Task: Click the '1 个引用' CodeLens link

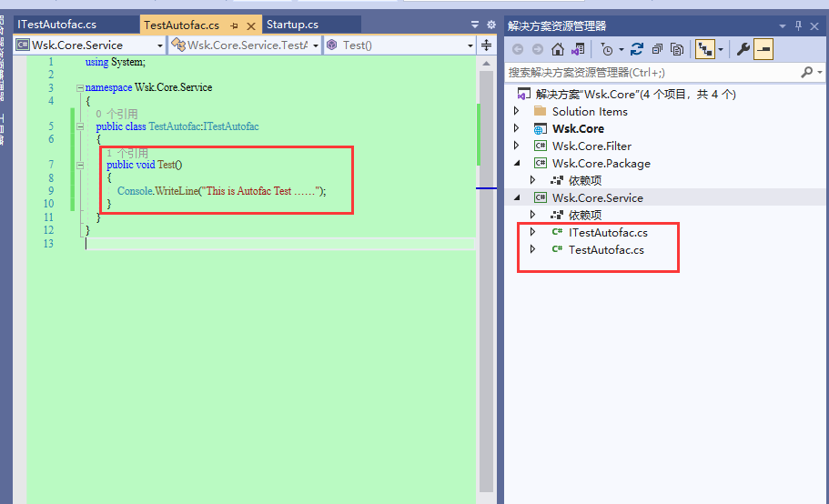Action: (x=126, y=153)
